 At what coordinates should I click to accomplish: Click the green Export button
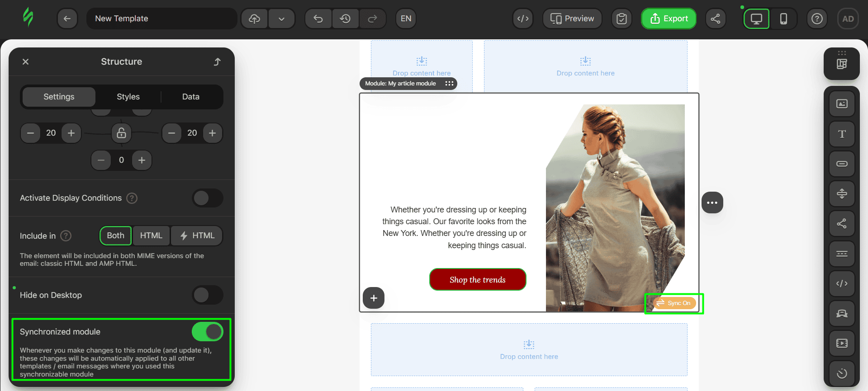(669, 19)
